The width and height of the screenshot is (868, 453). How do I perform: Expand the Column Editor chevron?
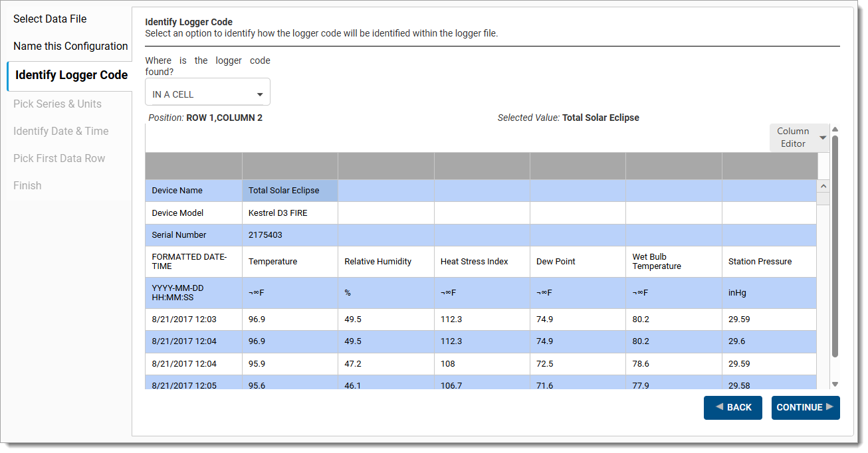click(823, 137)
